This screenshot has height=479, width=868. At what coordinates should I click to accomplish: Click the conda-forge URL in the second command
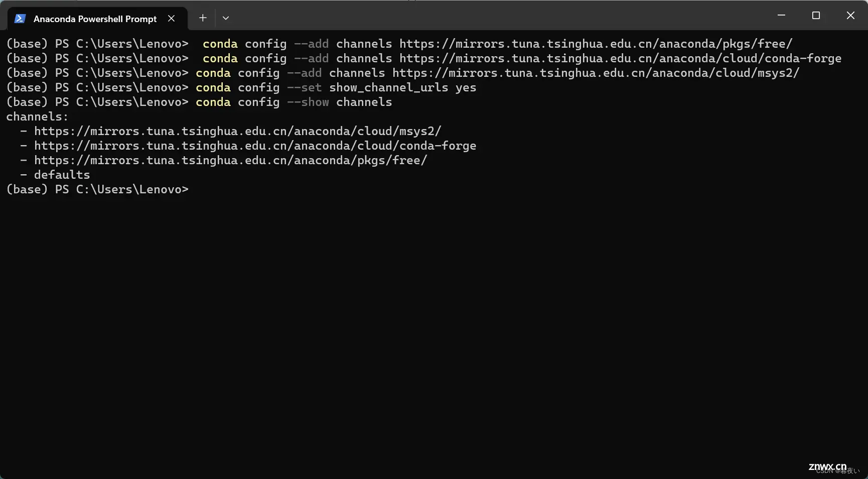point(620,59)
